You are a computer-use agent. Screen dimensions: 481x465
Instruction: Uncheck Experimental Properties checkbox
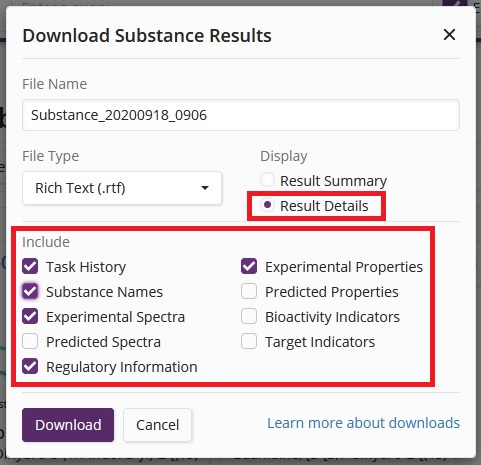tap(249, 266)
